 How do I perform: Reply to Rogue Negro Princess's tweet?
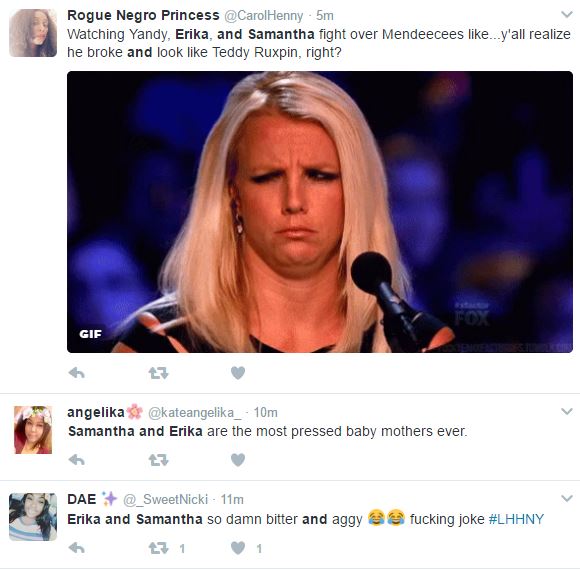click(77, 373)
